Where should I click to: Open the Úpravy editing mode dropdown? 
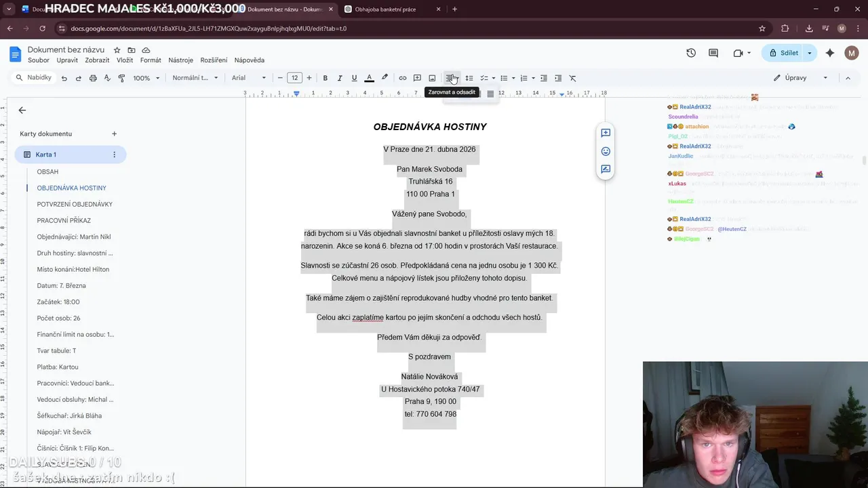801,78
